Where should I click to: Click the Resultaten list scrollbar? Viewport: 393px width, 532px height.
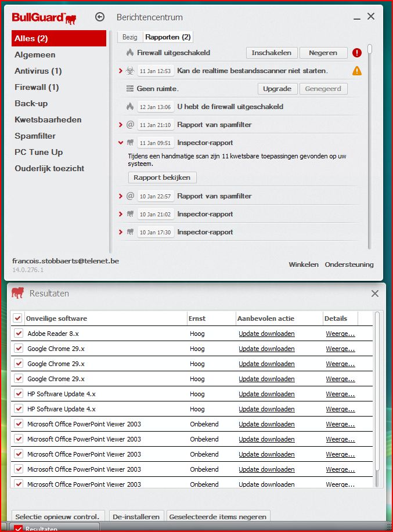(377, 399)
